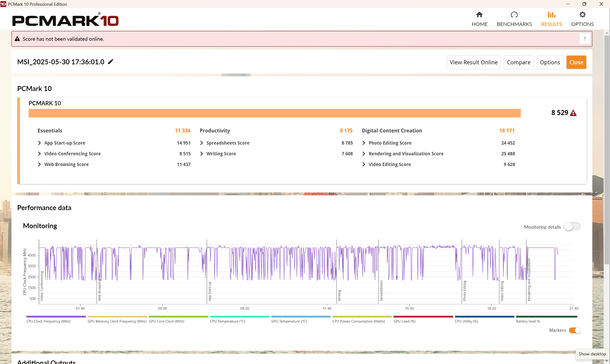The image size is (610, 364).
Task: Click the PCMark 10 logo
Action: pyautogui.click(x=66, y=19)
